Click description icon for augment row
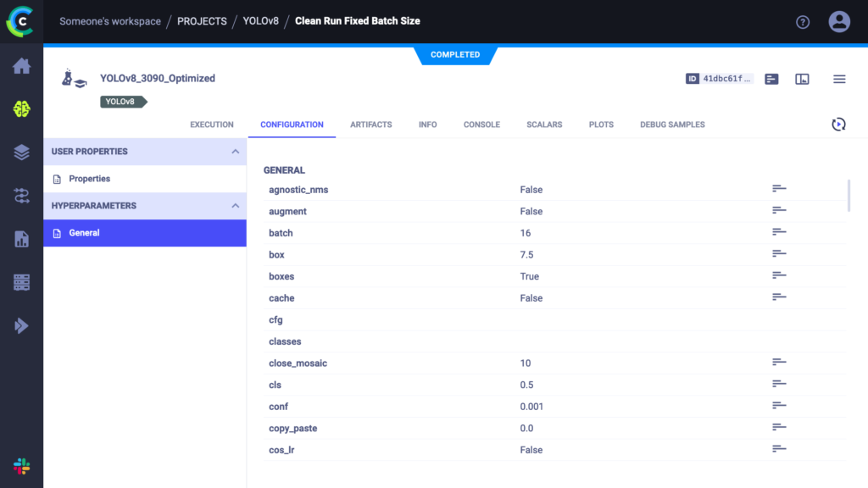The height and width of the screenshot is (488, 868). (x=779, y=211)
